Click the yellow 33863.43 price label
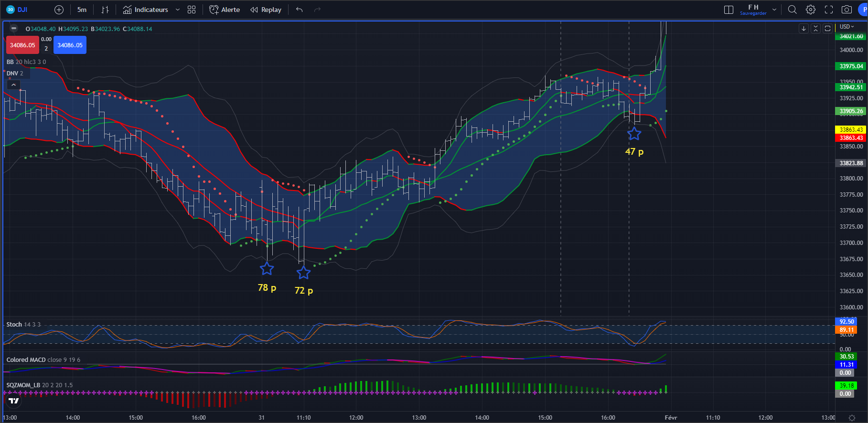Viewport: 868px width, 423px height. [851, 130]
